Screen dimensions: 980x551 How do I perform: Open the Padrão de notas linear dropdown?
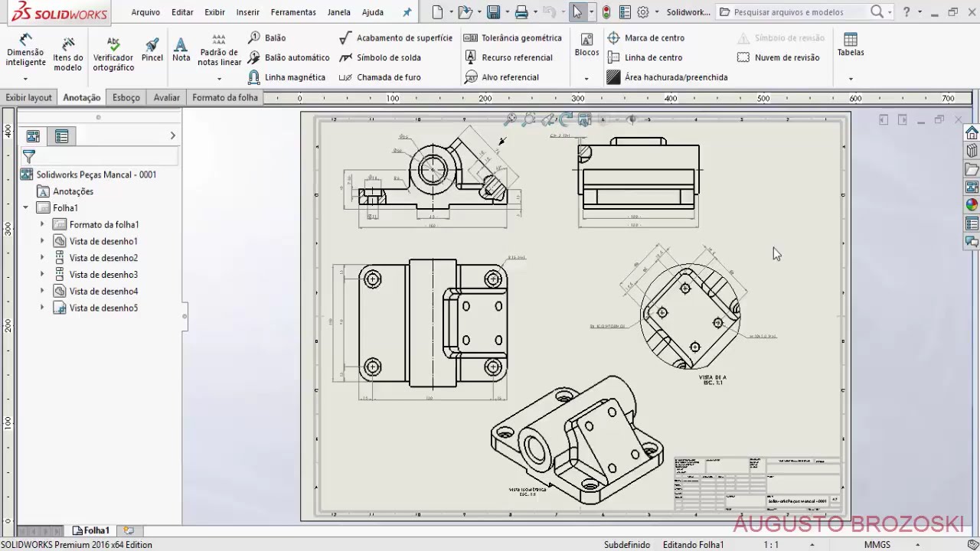[219, 79]
